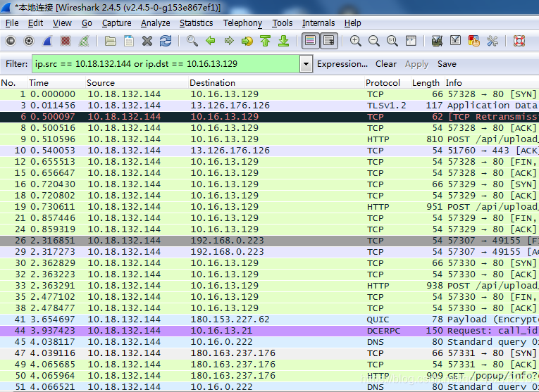Open the Go menu
This screenshot has width=539, height=392.
pos(87,23)
